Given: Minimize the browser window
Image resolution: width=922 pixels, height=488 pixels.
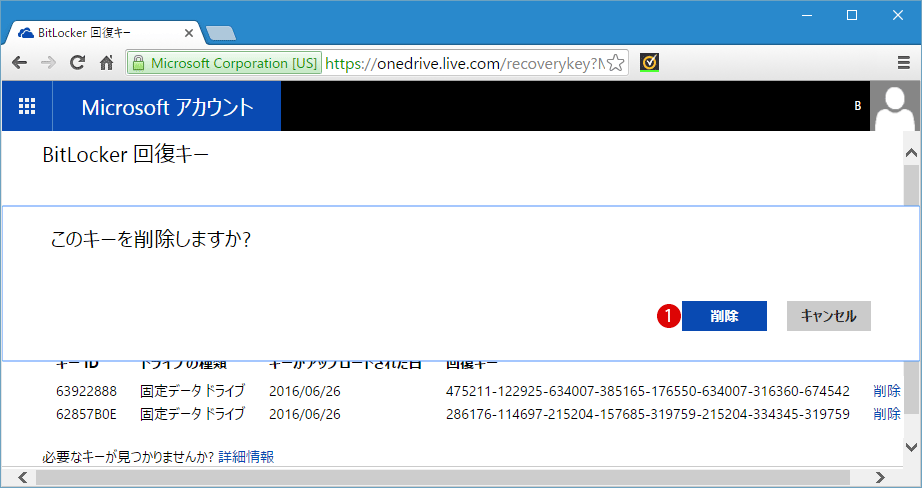Looking at the screenshot, I should (807, 15).
